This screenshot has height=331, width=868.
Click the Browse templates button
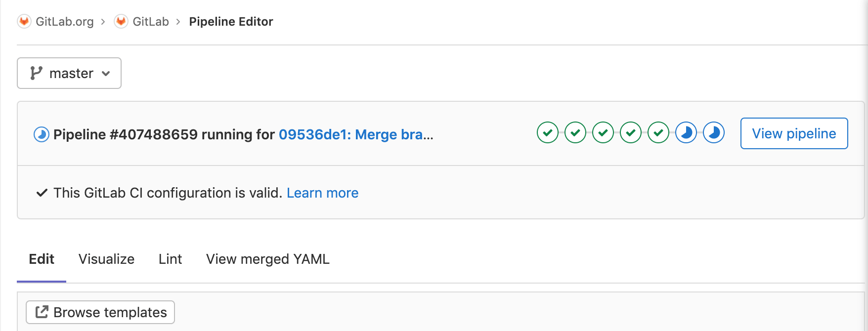100,312
